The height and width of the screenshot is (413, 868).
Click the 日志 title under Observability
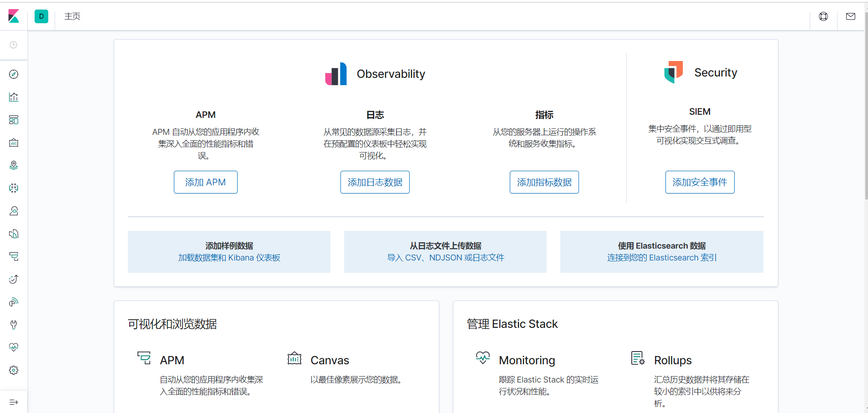[375, 115]
